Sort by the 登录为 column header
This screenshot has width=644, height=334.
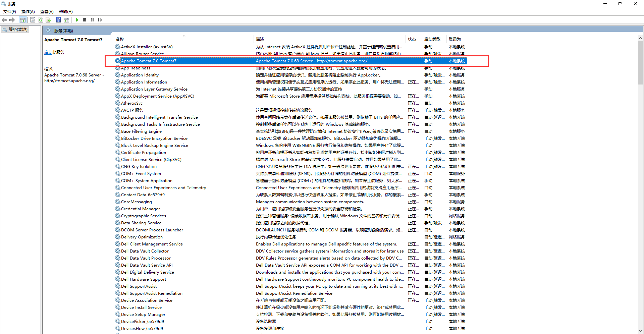point(457,39)
